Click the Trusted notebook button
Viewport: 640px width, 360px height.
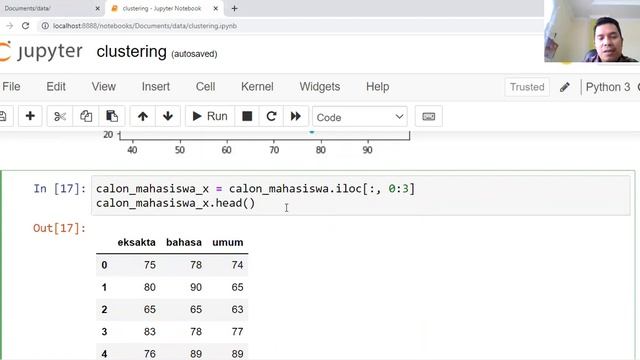click(x=527, y=87)
